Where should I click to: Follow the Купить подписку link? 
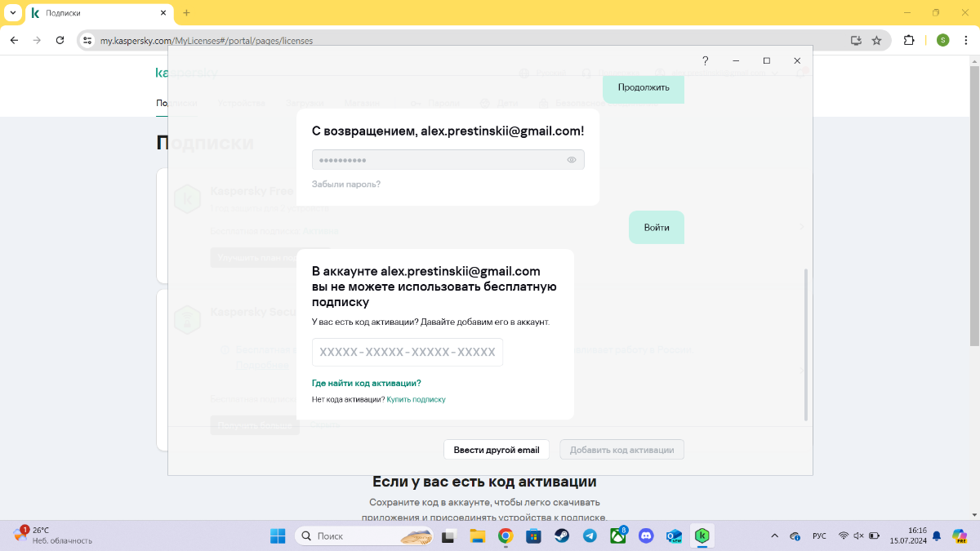pyautogui.click(x=416, y=400)
